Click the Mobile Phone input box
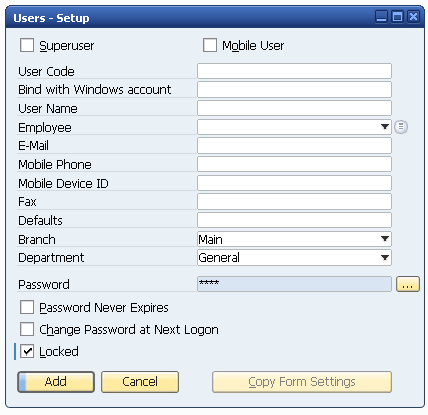This screenshot has height=415, width=428. click(x=294, y=164)
